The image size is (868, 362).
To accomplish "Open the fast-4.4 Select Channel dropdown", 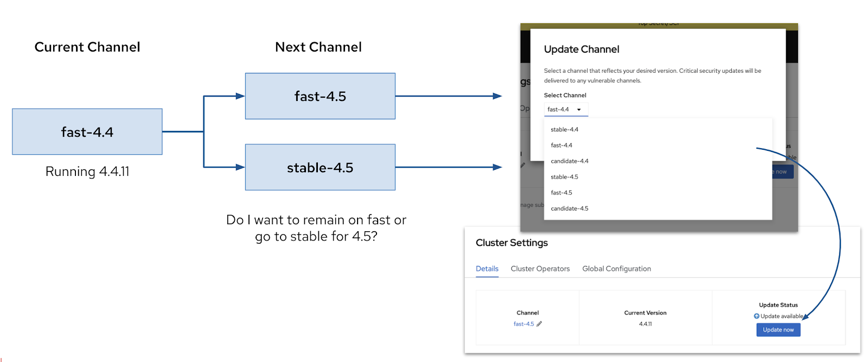I will pyautogui.click(x=566, y=110).
